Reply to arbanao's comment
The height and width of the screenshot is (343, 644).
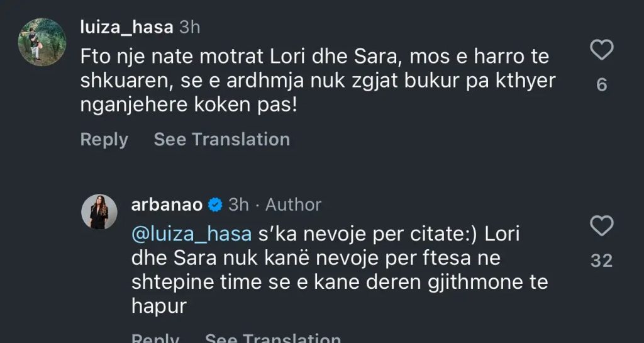(x=155, y=339)
